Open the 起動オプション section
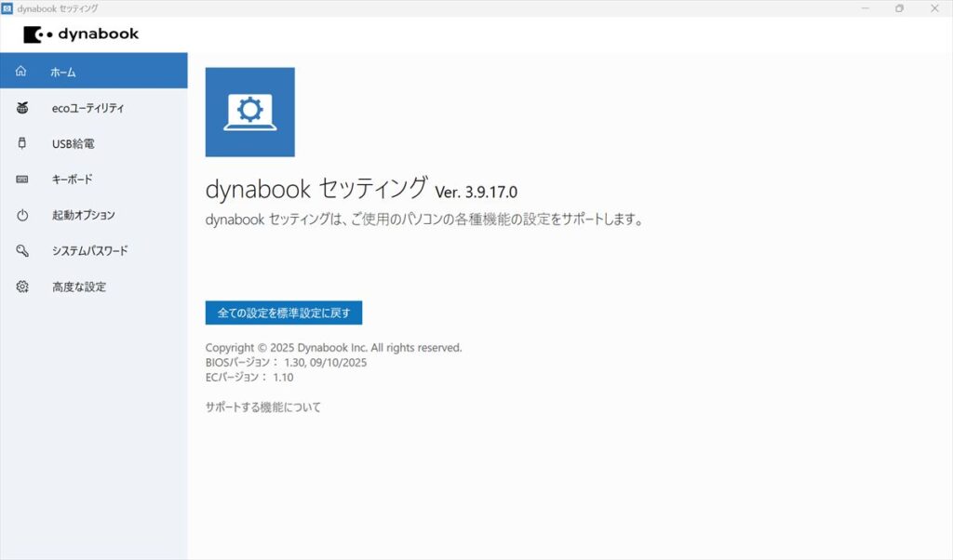Image resolution: width=953 pixels, height=560 pixels. click(x=84, y=215)
